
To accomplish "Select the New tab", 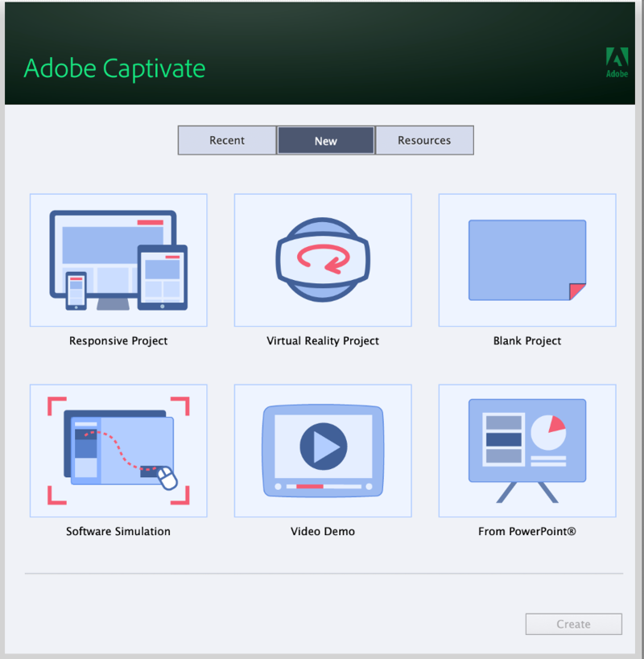I will [x=325, y=140].
